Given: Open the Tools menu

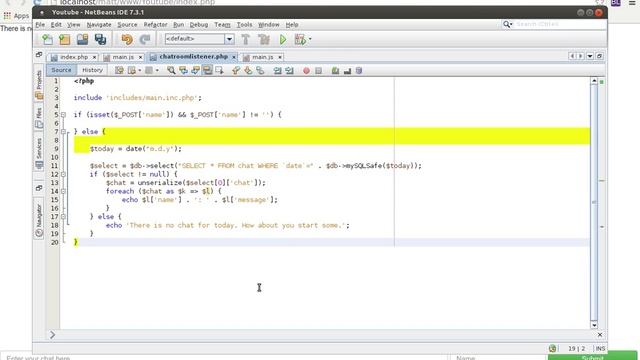Looking at the screenshot, I should [x=244, y=24].
